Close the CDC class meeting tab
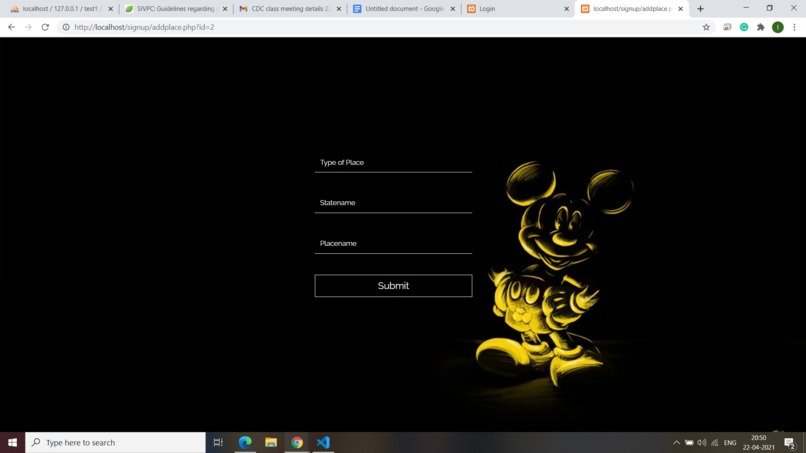 pyautogui.click(x=339, y=9)
